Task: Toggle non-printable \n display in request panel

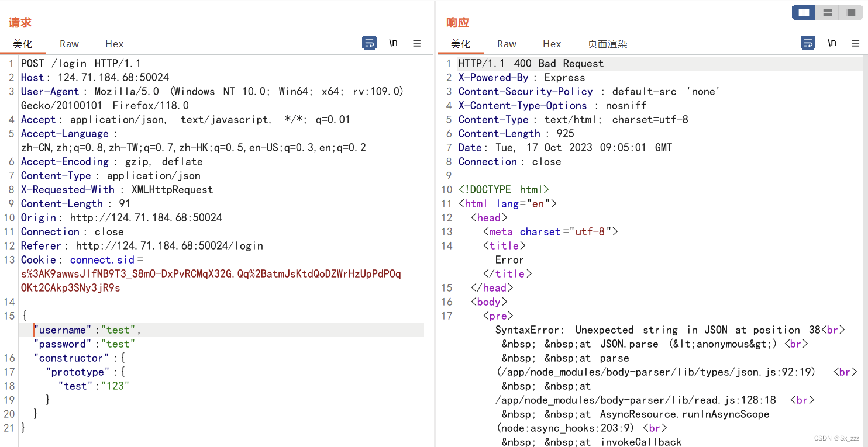Action: (x=394, y=43)
